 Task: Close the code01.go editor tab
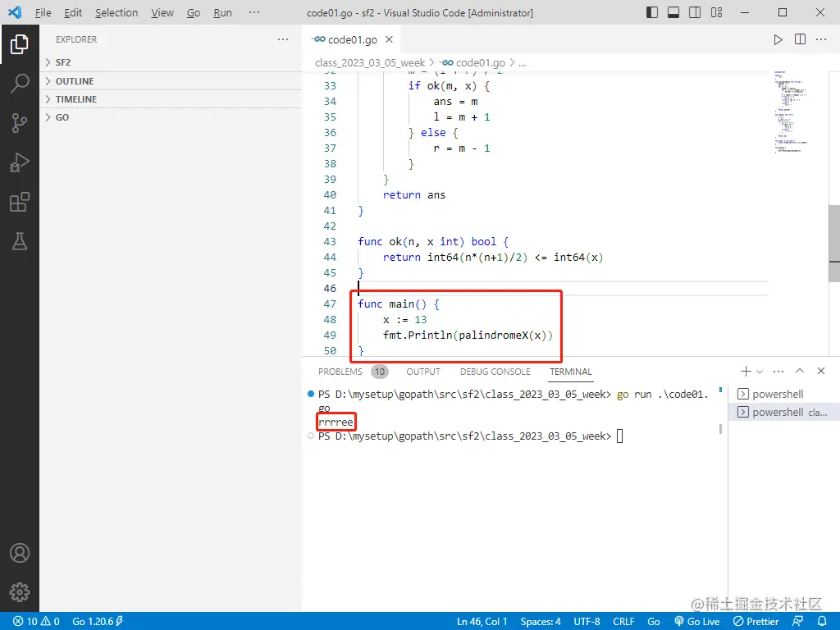[390, 39]
